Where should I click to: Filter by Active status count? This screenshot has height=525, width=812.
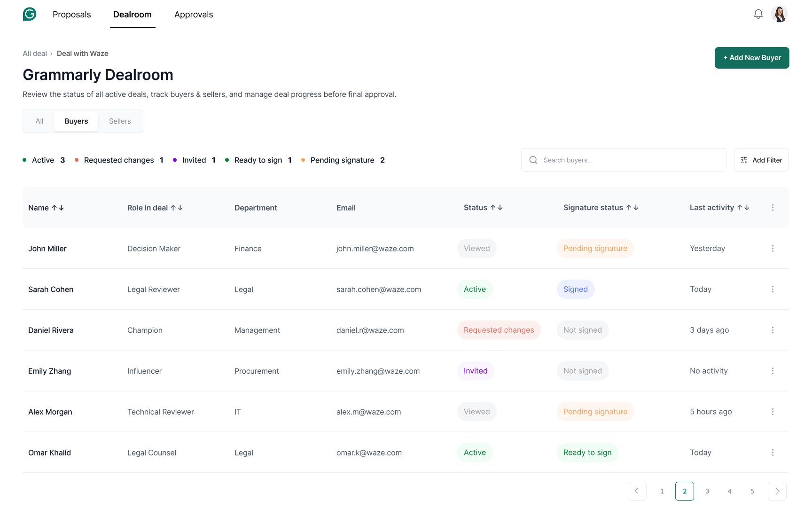[44, 160]
